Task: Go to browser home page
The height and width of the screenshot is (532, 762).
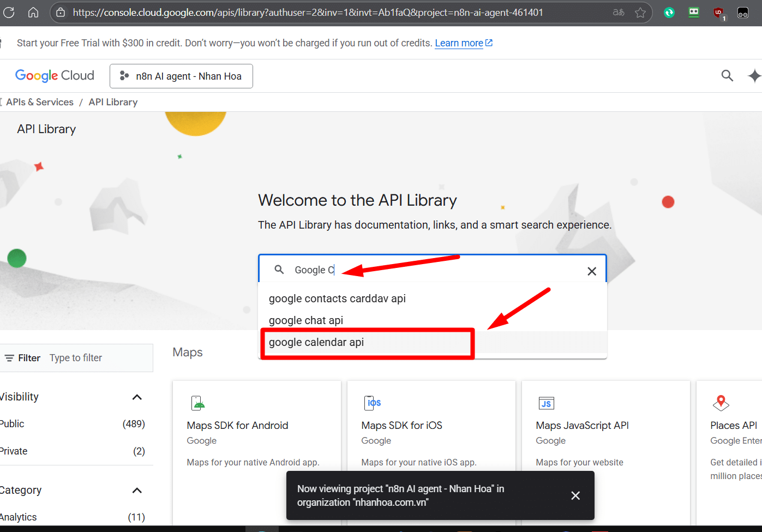Action: tap(33, 12)
